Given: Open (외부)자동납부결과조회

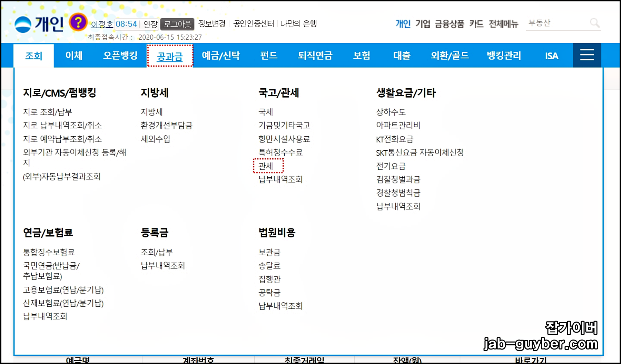Looking at the screenshot, I should (x=62, y=177).
